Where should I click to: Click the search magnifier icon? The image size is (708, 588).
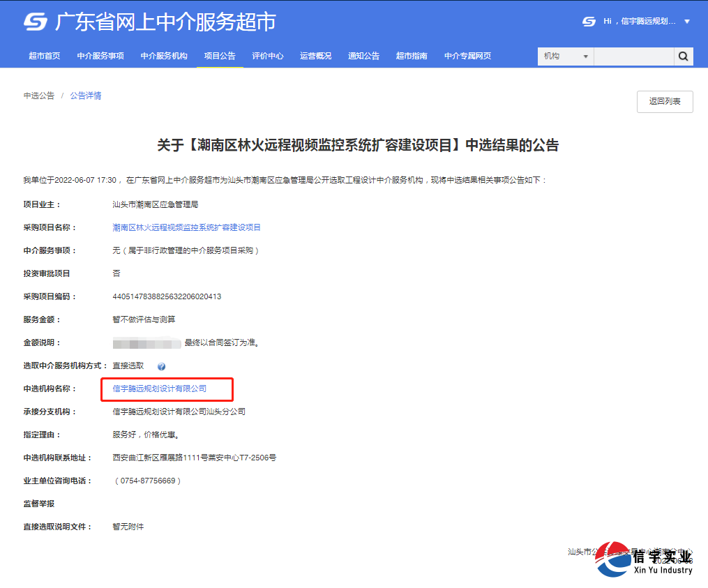(682, 56)
